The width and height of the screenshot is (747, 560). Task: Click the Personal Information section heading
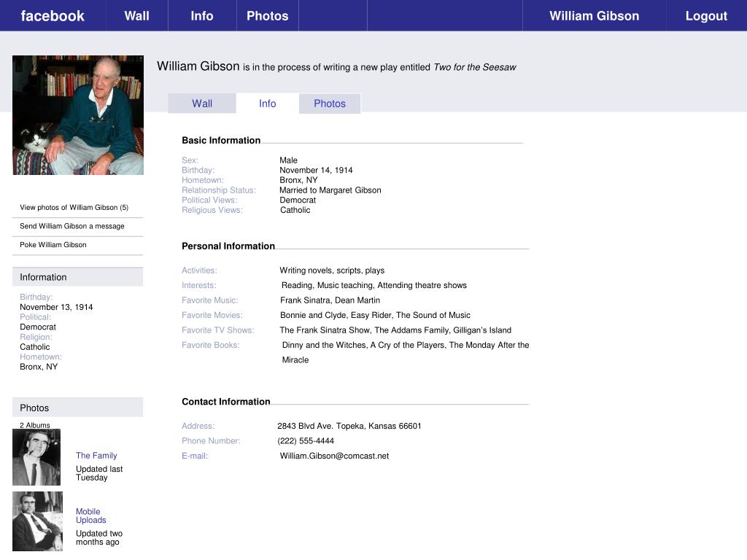(228, 246)
